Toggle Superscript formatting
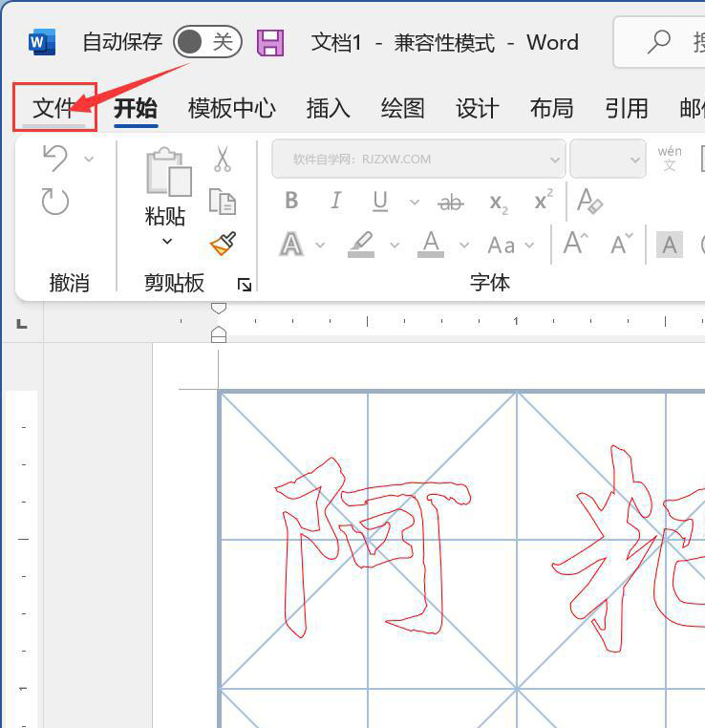 [544, 200]
